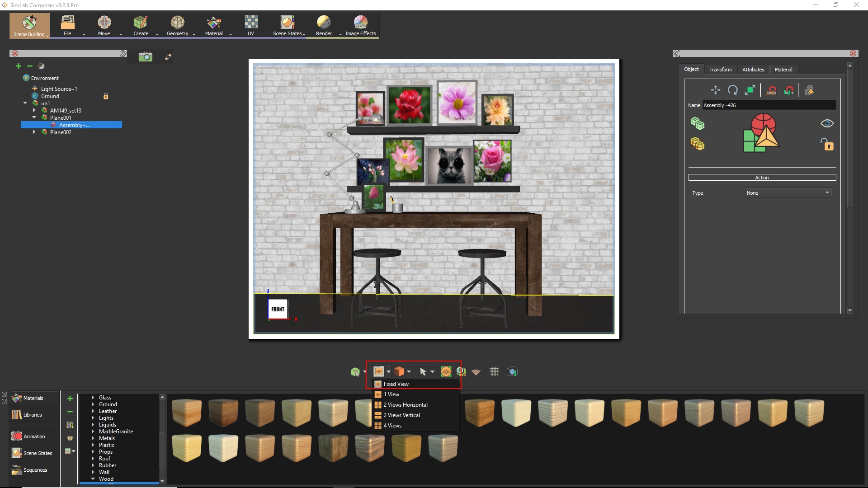Choose 4 Views layout

click(x=415, y=426)
